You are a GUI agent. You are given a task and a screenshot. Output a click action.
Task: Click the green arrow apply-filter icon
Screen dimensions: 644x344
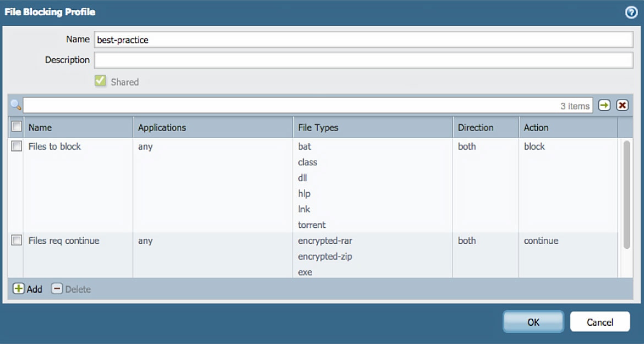pos(604,105)
